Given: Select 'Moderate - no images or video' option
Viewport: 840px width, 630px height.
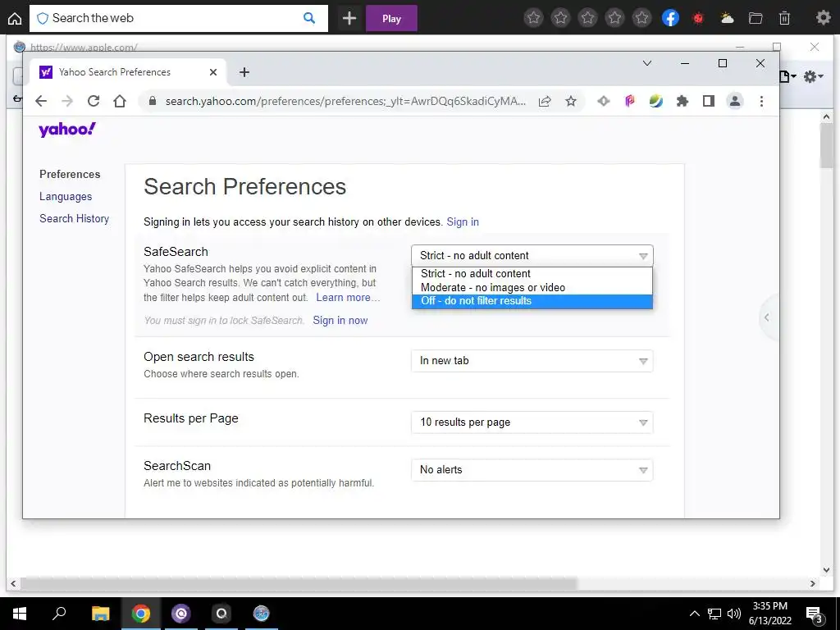Looking at the screenshot, I should click(532, 288).
